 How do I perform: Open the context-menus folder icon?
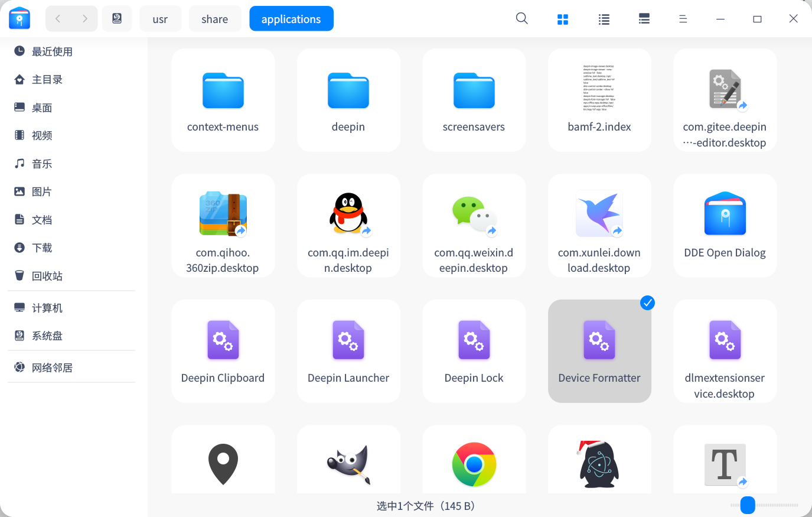(x=223, y=90)
